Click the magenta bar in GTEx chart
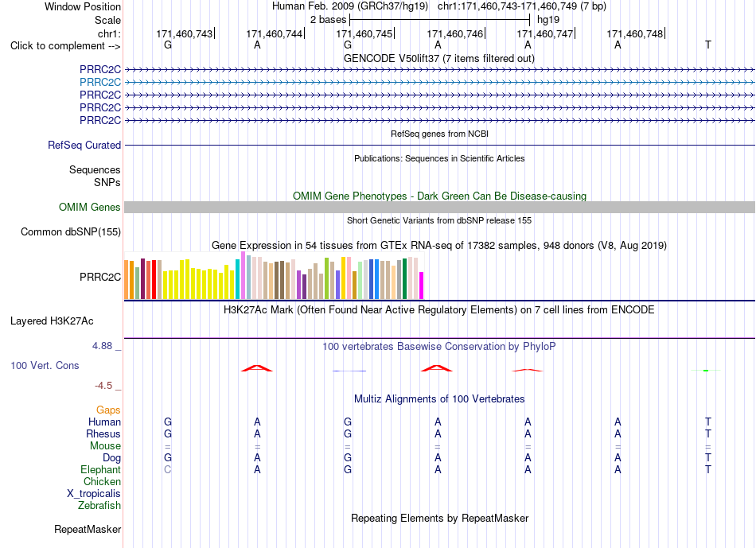 point(422,286)
